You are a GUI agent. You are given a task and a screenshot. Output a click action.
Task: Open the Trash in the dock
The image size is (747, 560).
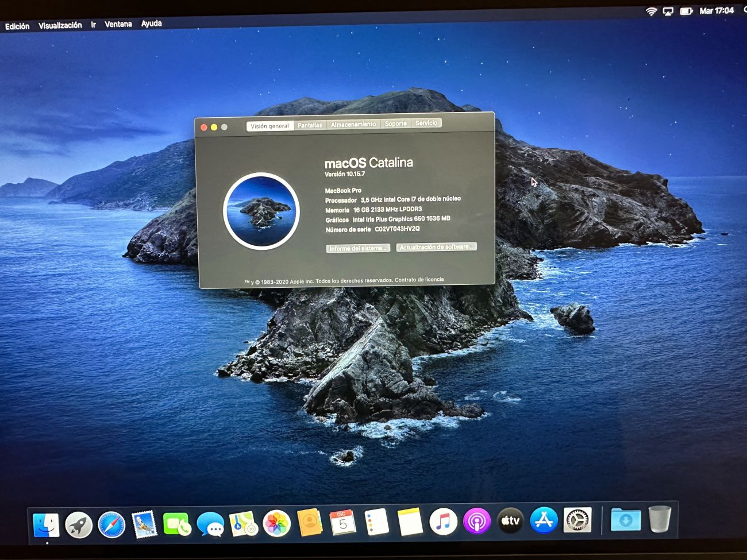pos(659,519)
